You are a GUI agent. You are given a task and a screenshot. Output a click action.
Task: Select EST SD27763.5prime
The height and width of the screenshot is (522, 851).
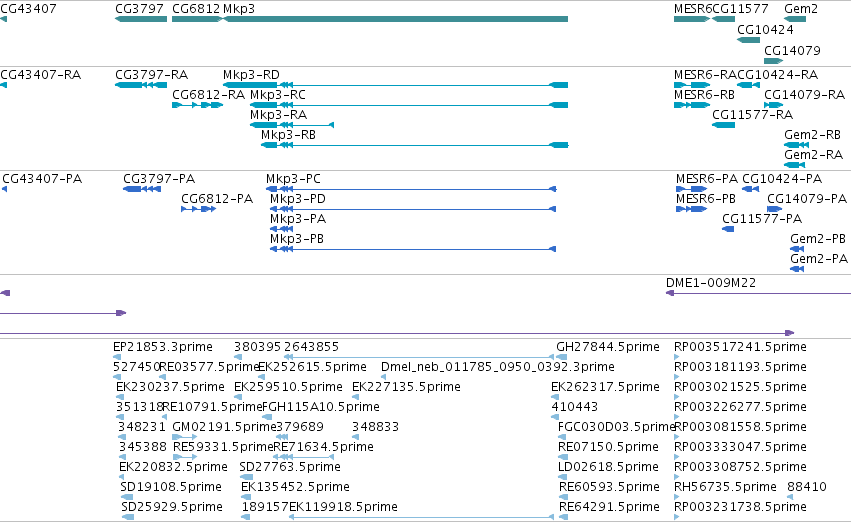tap(290, 467)
